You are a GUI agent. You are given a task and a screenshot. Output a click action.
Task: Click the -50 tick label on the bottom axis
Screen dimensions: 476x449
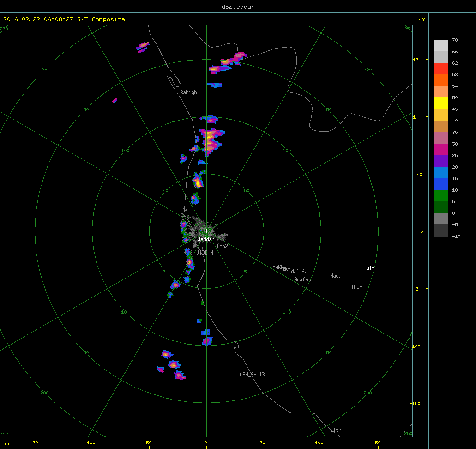pos(147,443)
